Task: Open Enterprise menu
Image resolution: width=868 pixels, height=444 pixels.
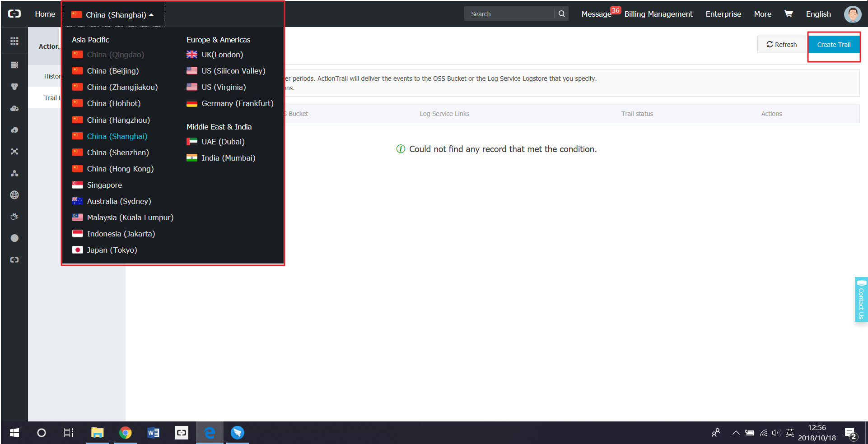Action: tap(723, 14)
